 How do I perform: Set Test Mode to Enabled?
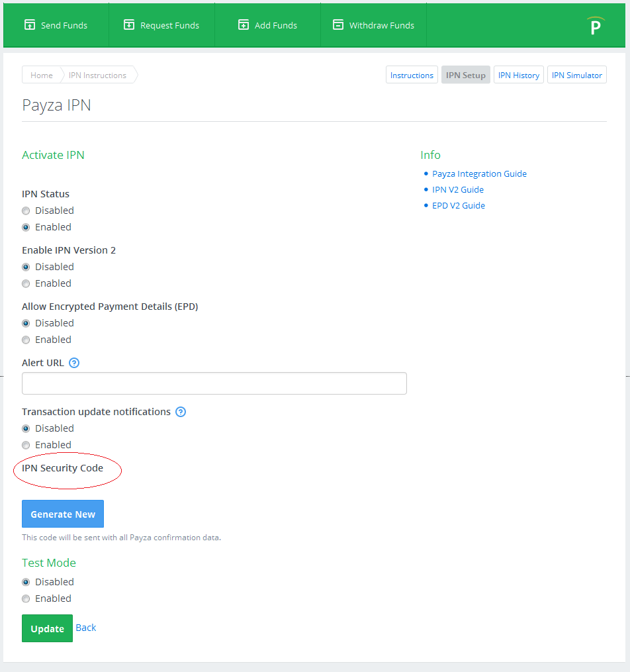pyautogui.click(x=26, y=599)
